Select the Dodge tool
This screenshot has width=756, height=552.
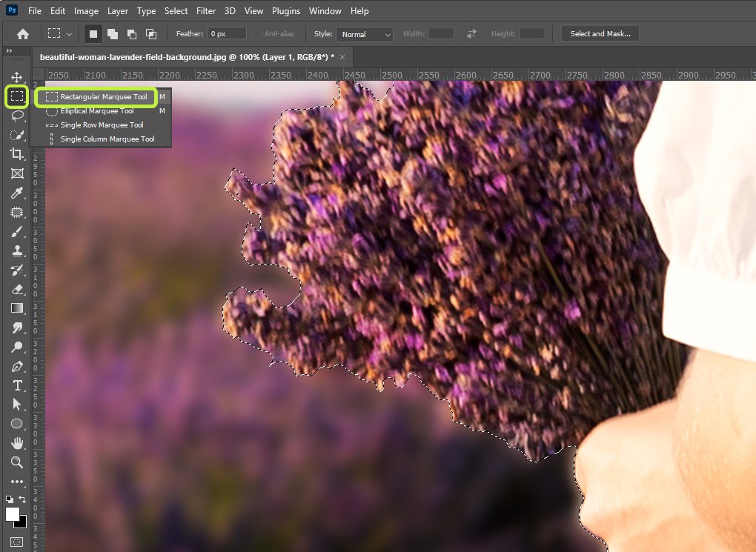tap(17, 347)
